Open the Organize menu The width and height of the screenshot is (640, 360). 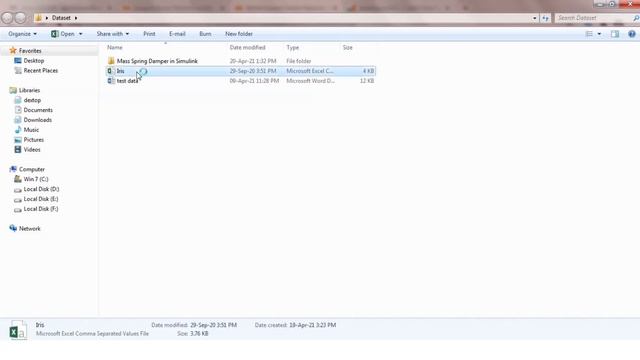tap(22, 34)
